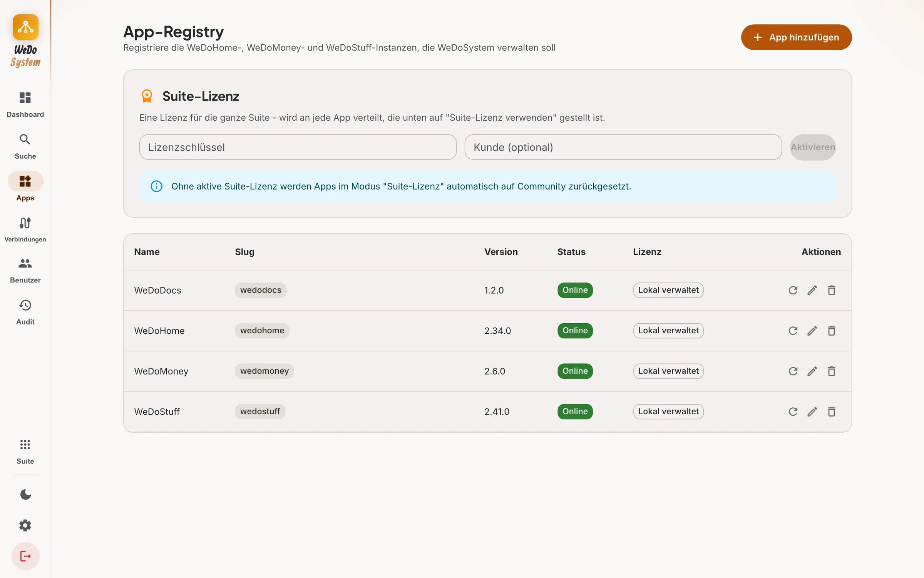Click the Online status badge for WeDoDocs

coord(575,290)
